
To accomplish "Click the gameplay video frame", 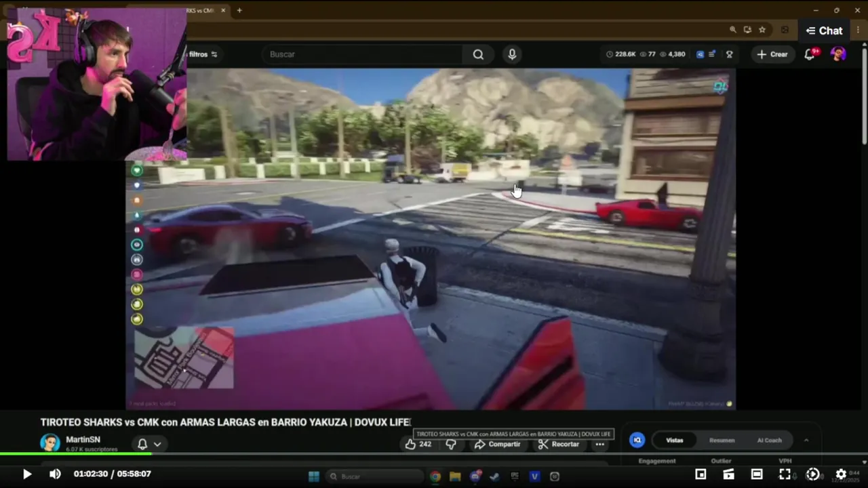I will point(431,239).
